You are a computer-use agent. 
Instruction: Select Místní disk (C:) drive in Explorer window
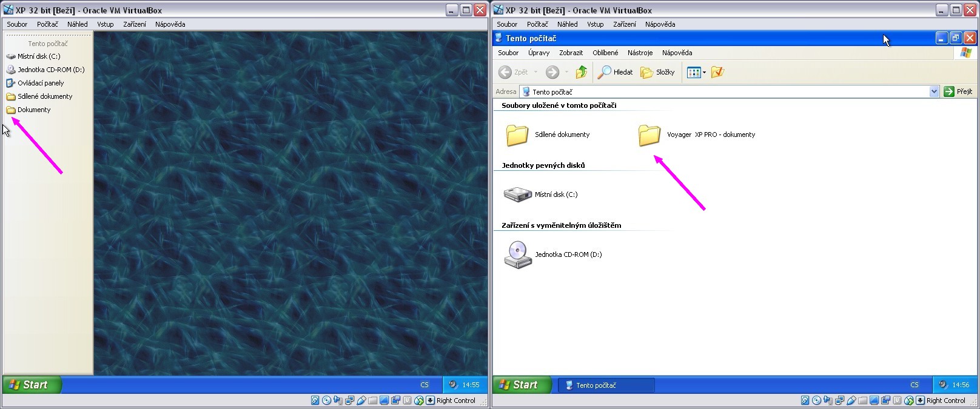coord(517,195)
